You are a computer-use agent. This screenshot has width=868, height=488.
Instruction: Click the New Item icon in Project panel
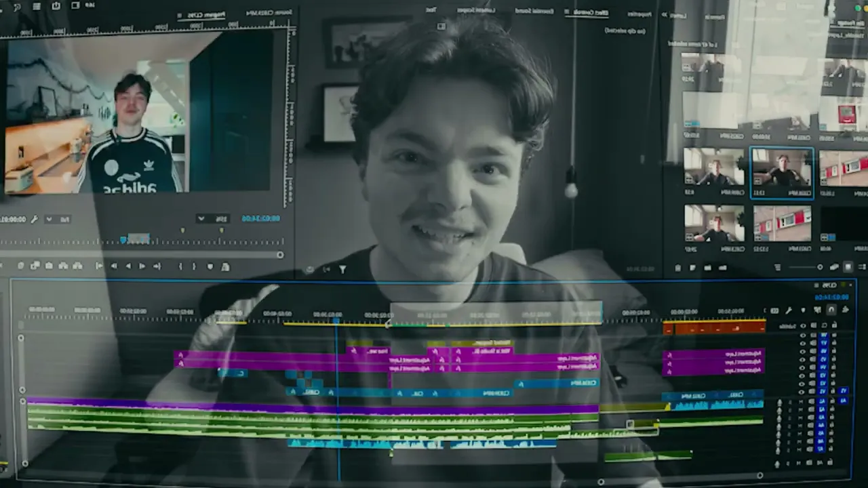coord(692,268)
